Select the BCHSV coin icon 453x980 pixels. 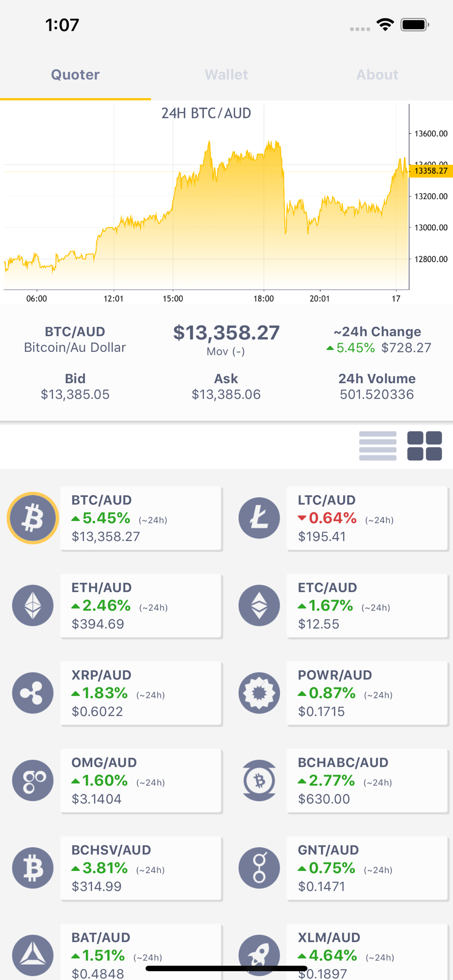click(33, 868)
